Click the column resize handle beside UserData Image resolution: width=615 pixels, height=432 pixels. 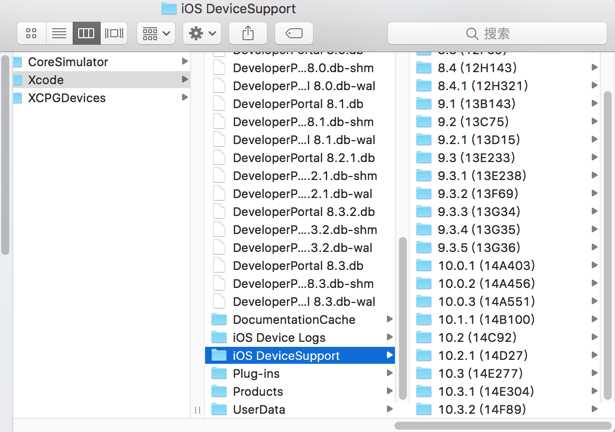click(197, 410)
